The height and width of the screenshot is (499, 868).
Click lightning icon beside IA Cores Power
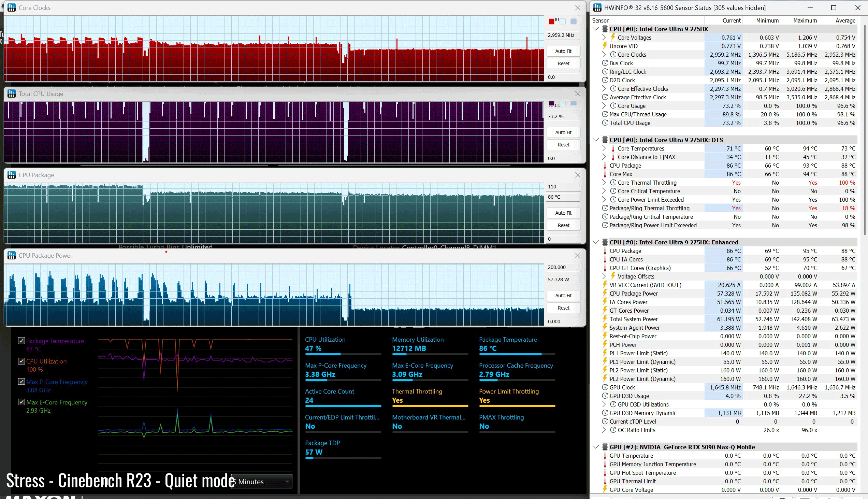coord(605,302)
